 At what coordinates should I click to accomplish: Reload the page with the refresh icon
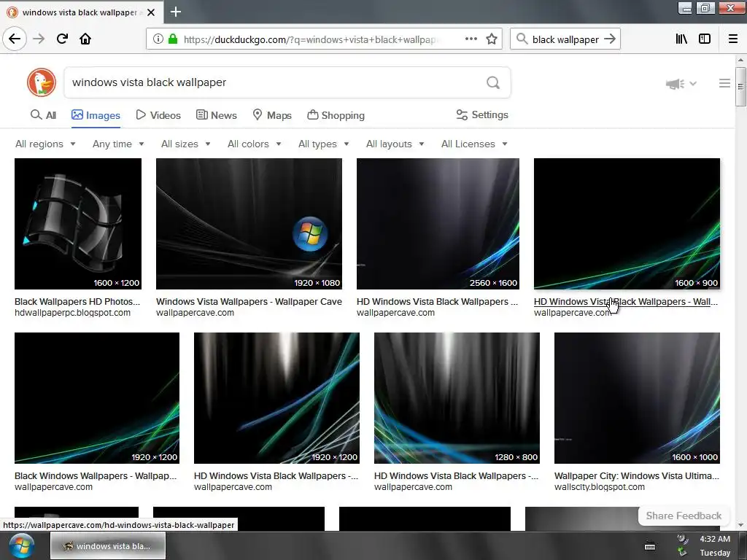pos(62,39)
